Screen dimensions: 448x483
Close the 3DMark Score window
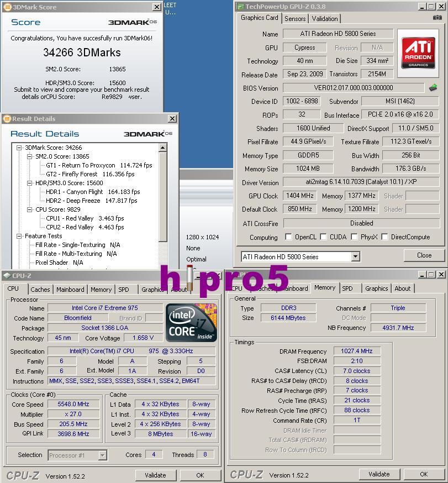[157, 7]
